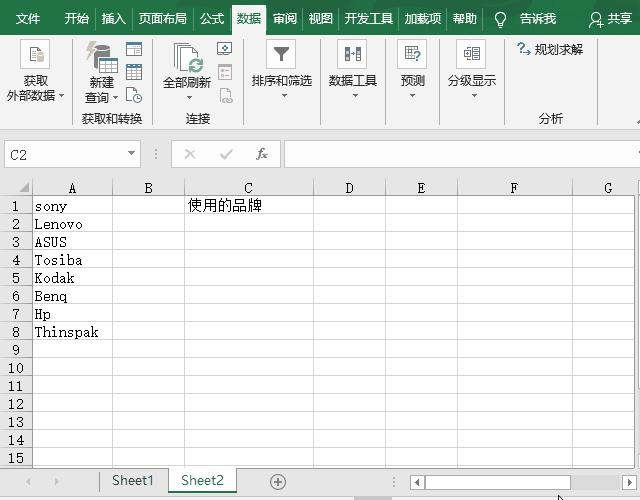The width and height of the screenshot is (640, 500).
Task: Click the Edit Links icon
Action: click(226, 96)
